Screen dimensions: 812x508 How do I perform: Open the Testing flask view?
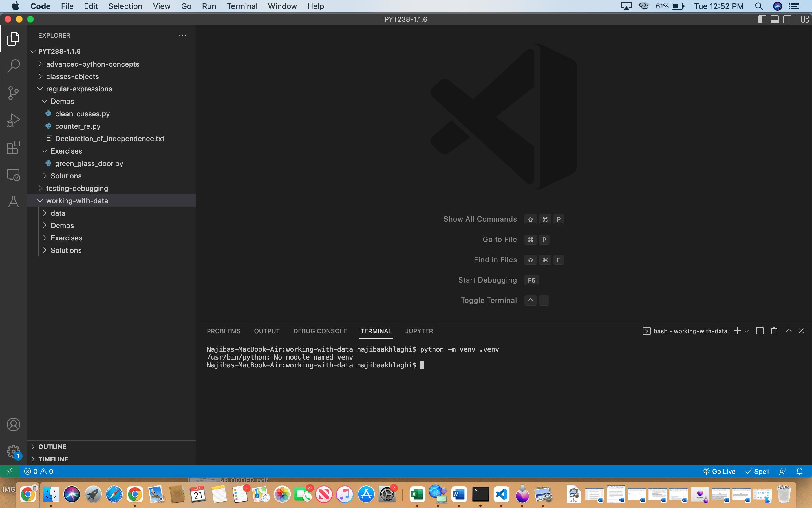pyautogui.click(x=14, y=202)
